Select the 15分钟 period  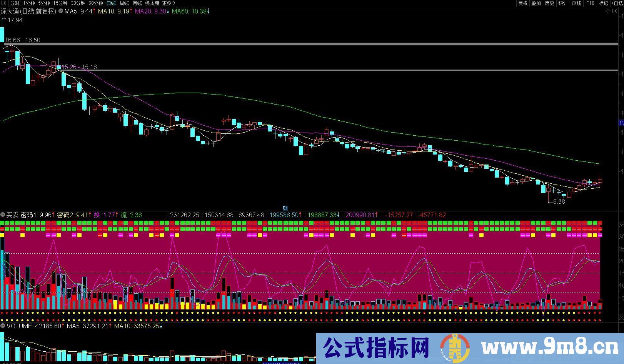click(x=60, y=3)
